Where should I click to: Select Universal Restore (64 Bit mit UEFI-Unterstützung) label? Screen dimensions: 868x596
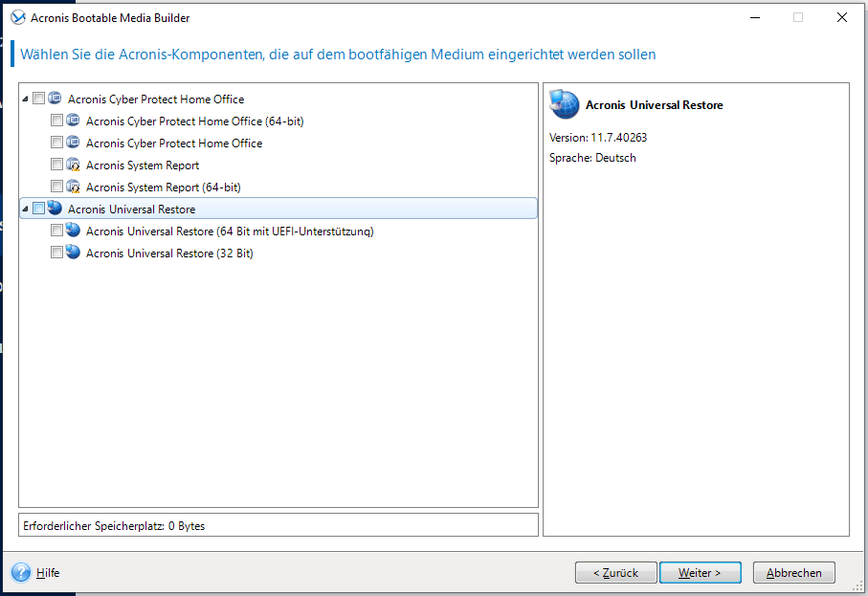229,232
